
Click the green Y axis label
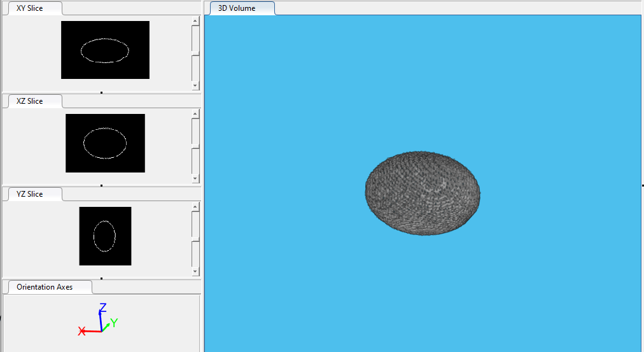click(x=114, y=323)
